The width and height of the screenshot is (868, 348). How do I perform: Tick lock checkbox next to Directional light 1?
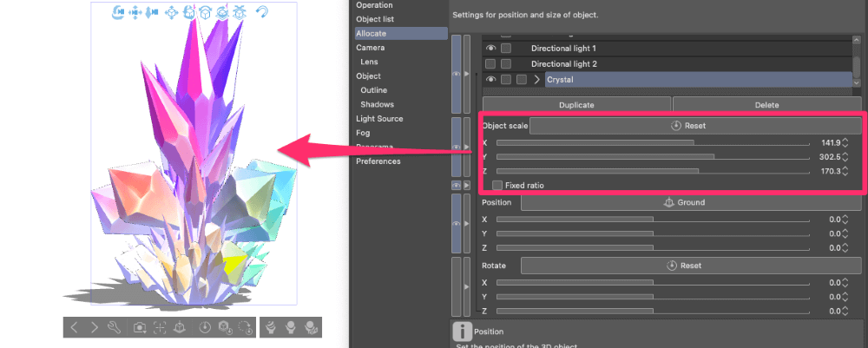click(x=506, y=48)
